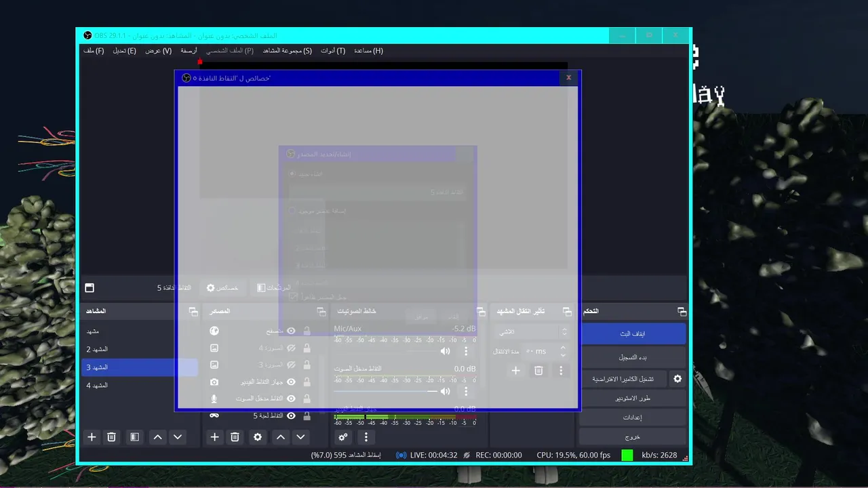The height and width of the screenshot is (488, 868).
Task: Add a new scene with plus icon
Action: coord(92,437)
